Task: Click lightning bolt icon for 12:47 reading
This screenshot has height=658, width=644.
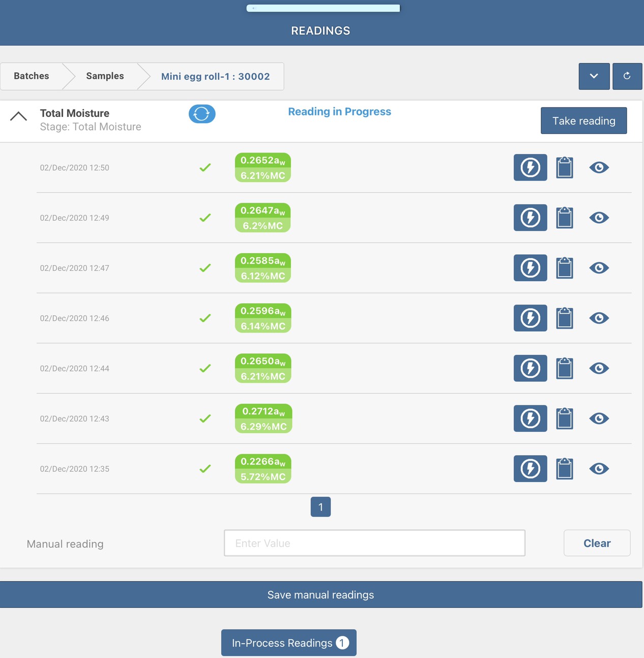Action: [x=530, y=268]
